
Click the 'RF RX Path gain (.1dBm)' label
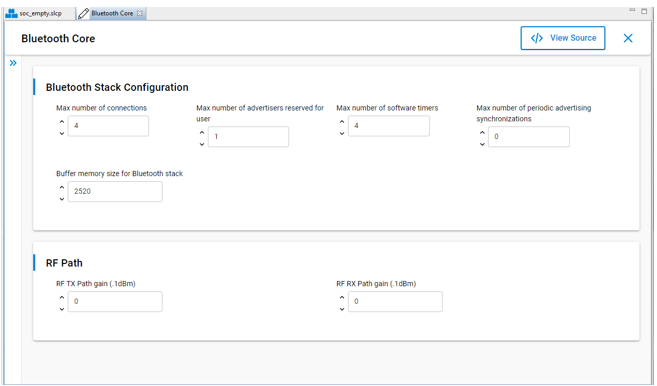[x=376, y=284]
